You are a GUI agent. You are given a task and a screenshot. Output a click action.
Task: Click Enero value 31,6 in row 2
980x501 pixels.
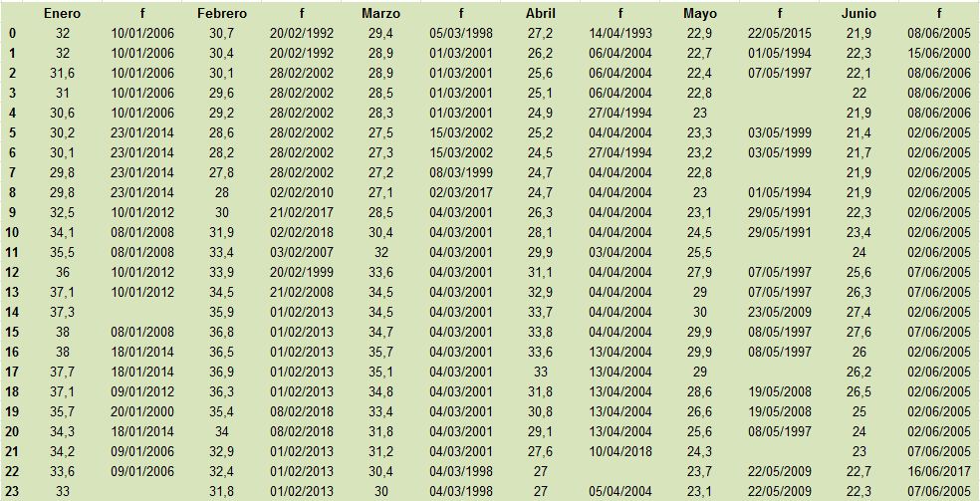pos(63,73)
